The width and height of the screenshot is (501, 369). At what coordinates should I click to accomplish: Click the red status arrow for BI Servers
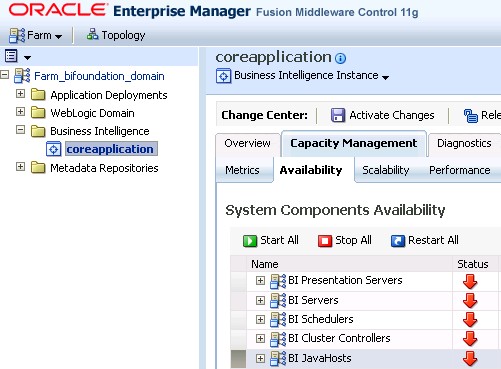[470, 301]
